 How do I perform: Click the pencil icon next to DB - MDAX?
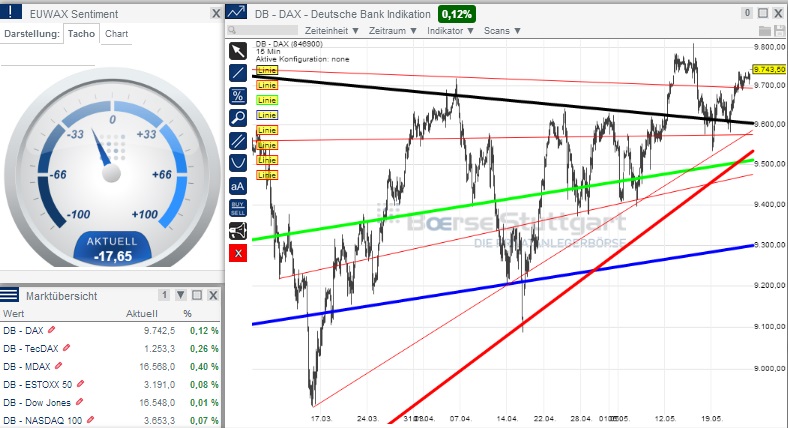tap(58, 366)
